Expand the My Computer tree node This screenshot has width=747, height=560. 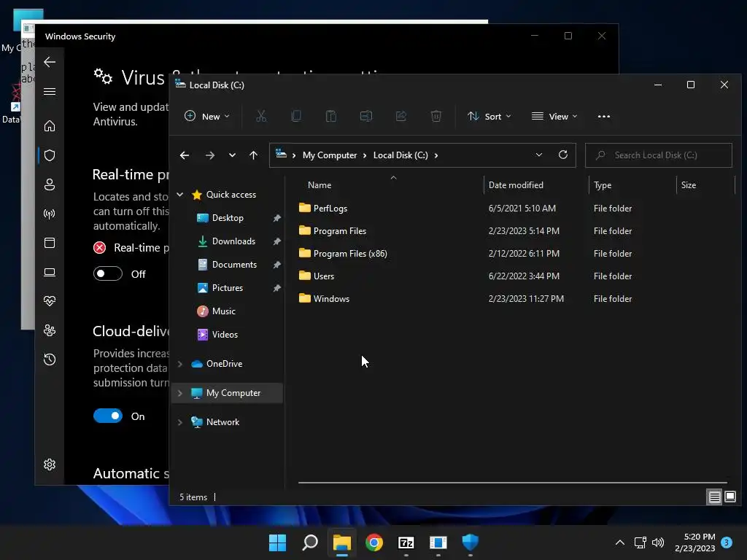coord(180,393)
